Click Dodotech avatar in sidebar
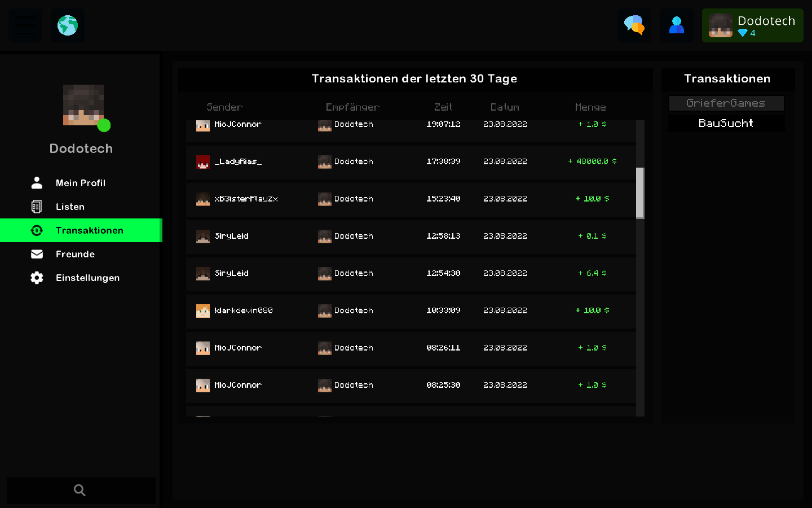Screen dimensions: 812x508 [83, 105]
